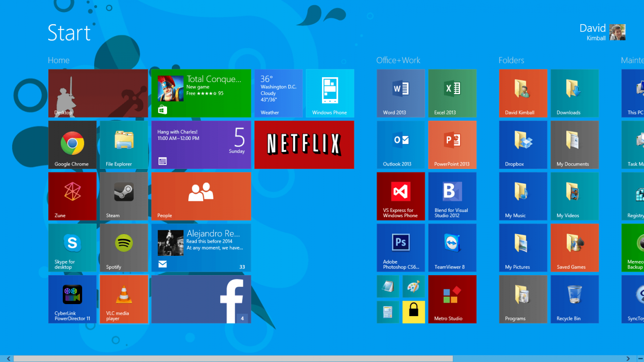Viewport: 644px width, 362px height.
Task: Select the Office+Work group heading
Action: point(398,60)
